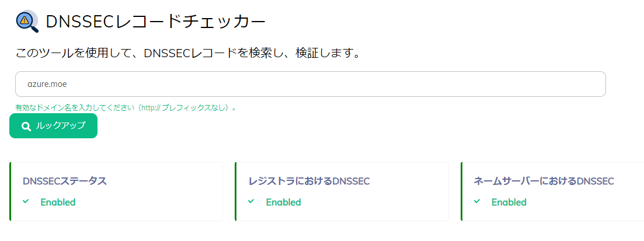Viewport: 644px width, 241px height.
Task: Click the warning triangle inside the logo
Action: 25,20
